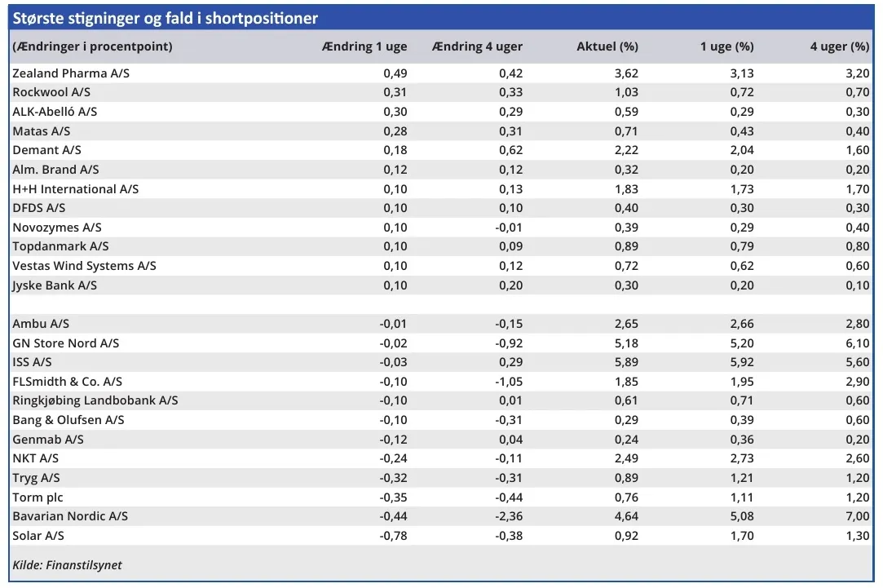
Task: Select FLSmidth's -1,05 four-week change cell
Action: (x=510, y=382)
